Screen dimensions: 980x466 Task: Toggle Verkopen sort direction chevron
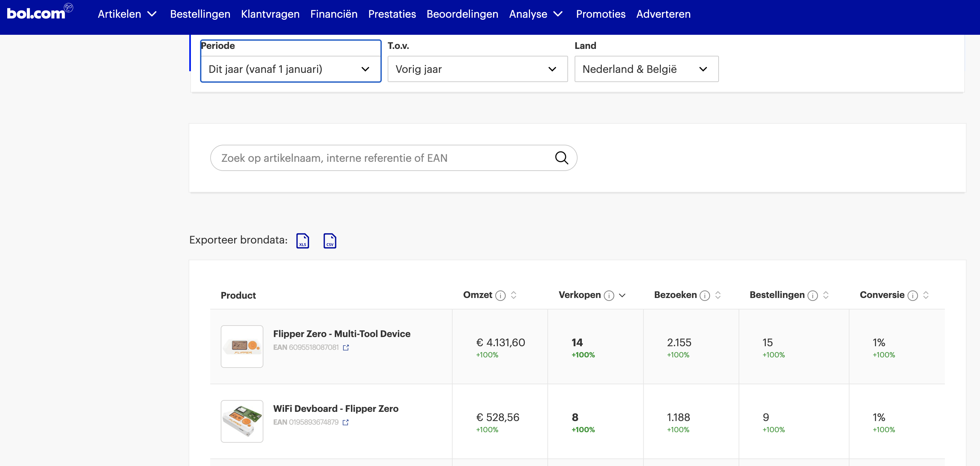click(x=623, y=295)
